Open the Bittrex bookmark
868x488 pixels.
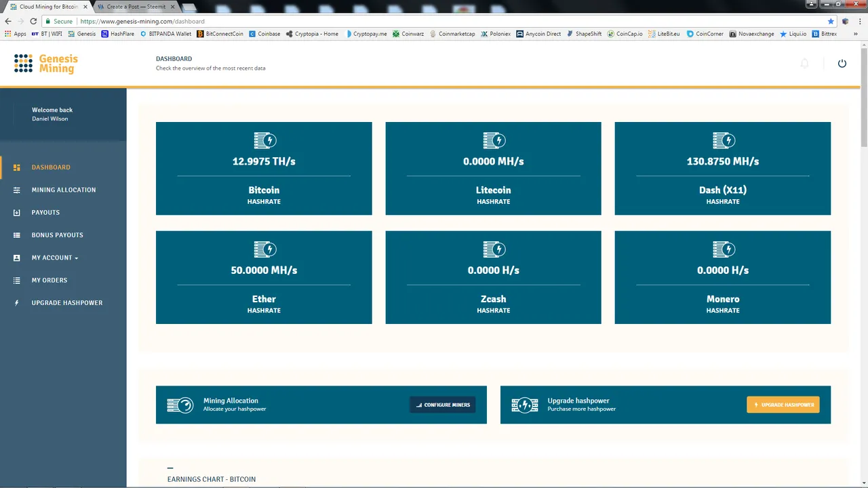coord(825,34)
